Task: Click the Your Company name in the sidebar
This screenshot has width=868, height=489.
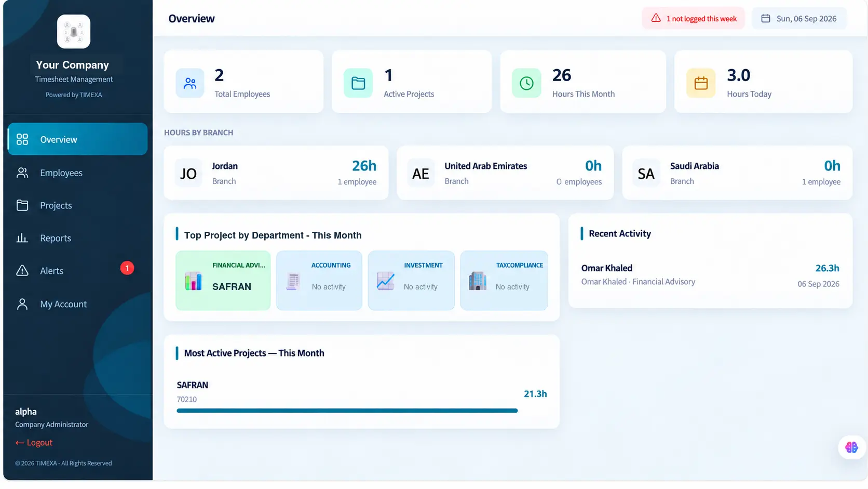Action: (73, 65)
